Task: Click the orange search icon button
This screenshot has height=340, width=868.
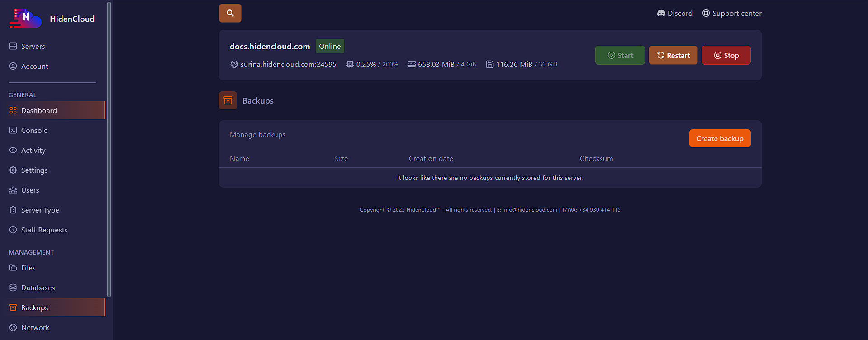Action: click(230, 13)
